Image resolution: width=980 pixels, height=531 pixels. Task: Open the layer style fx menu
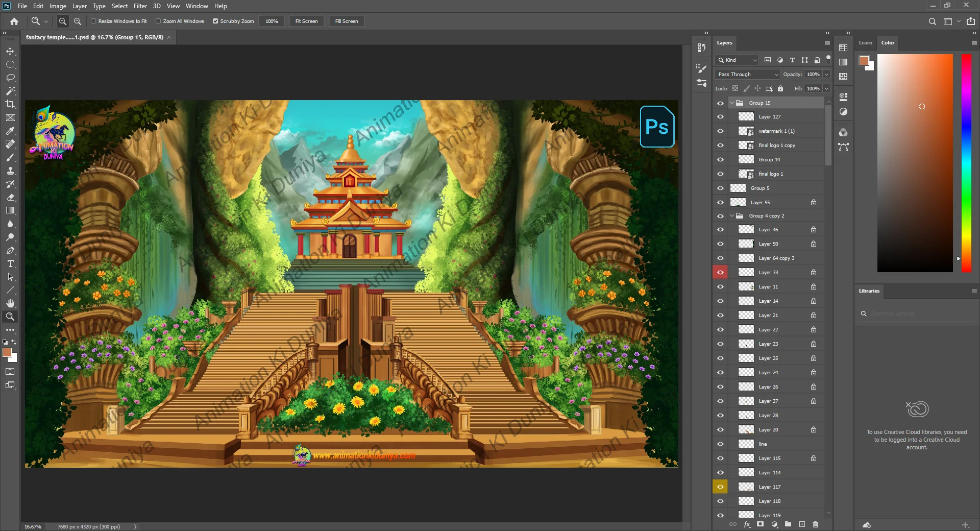click(747, 524)
